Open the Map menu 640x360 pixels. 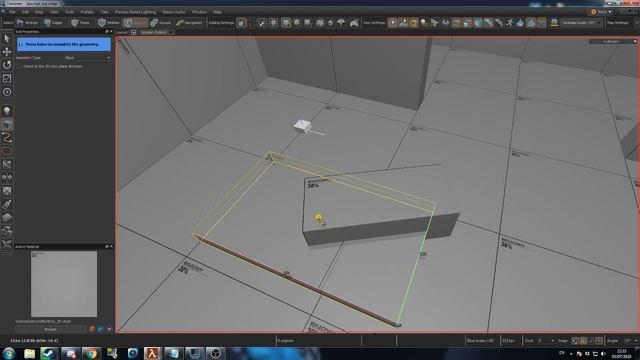pyautogui.click(x=38, y=12)
